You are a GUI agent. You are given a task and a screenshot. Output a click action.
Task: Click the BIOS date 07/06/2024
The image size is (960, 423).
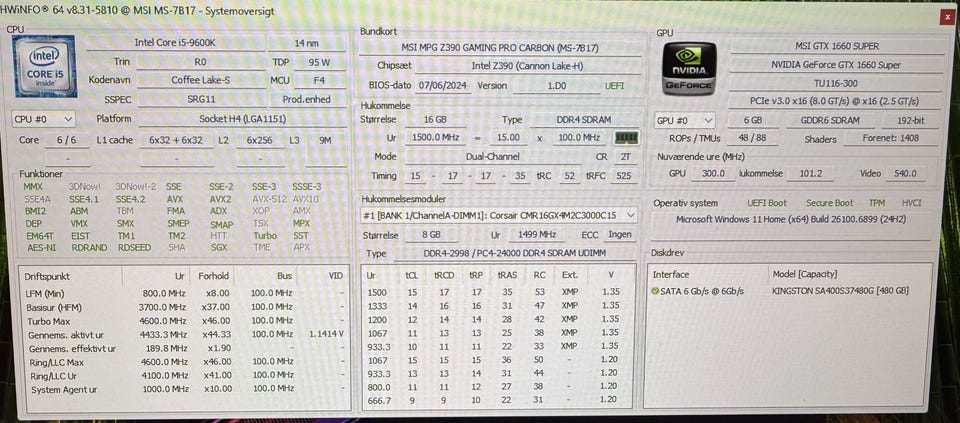[x=444, y=86]
